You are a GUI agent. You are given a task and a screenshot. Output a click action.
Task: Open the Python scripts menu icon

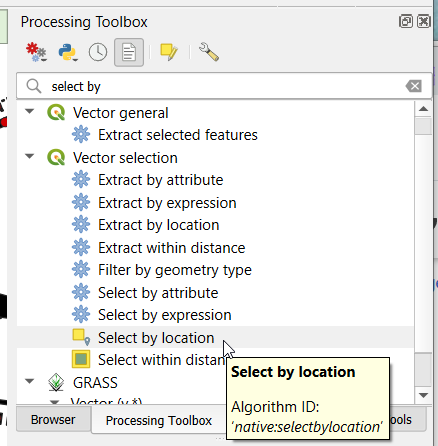(68, 52)
